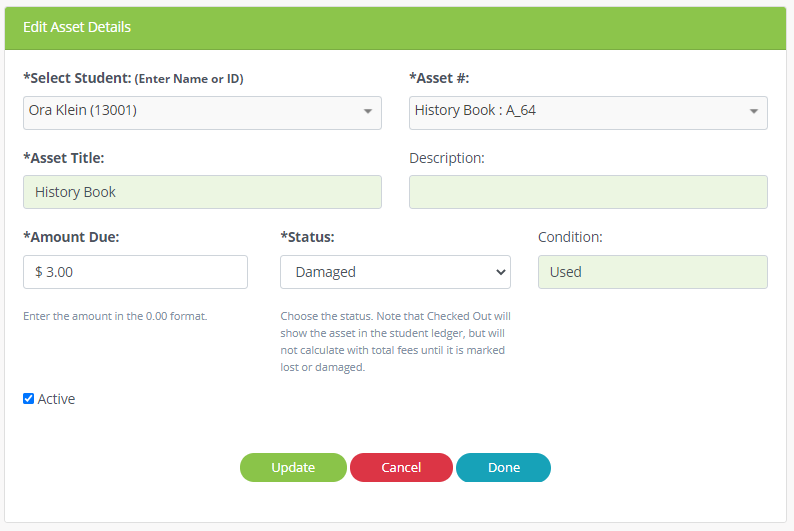Click the Update button
The width and height of the screenshot is (794, 531).
[x=293, y=467]
